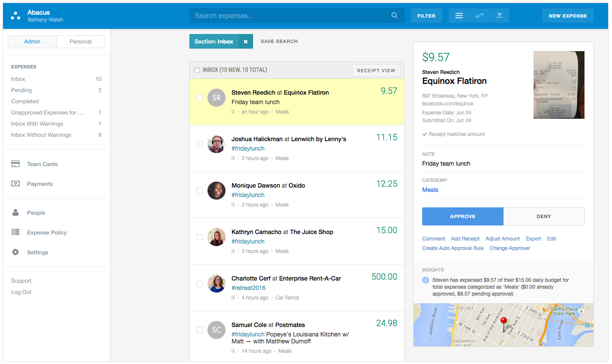Click the #retreat2016 hashtag
The width and height of the screenshot is (612, 364).
click(x=248, y=288)
